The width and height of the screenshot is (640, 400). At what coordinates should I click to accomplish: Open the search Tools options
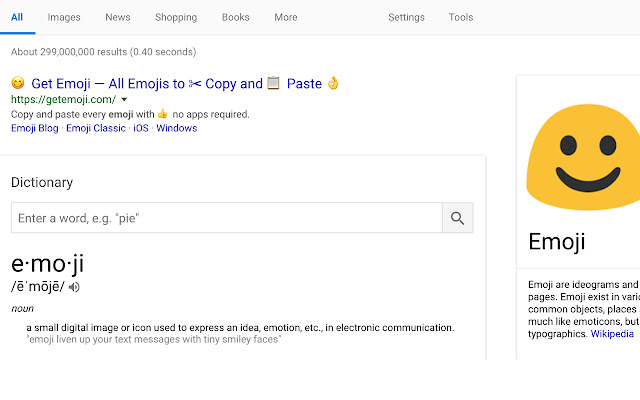pyautogui.click(x=461, y=17)
